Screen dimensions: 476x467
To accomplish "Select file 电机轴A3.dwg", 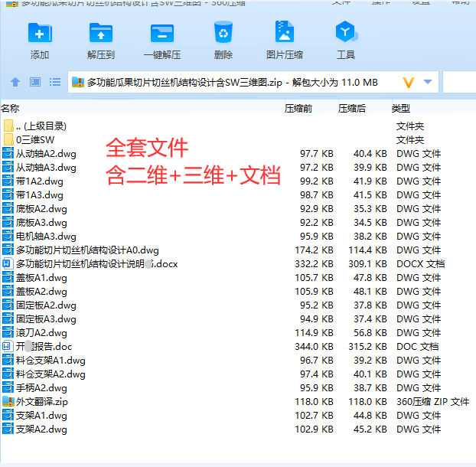I will [x=46, y=237].
